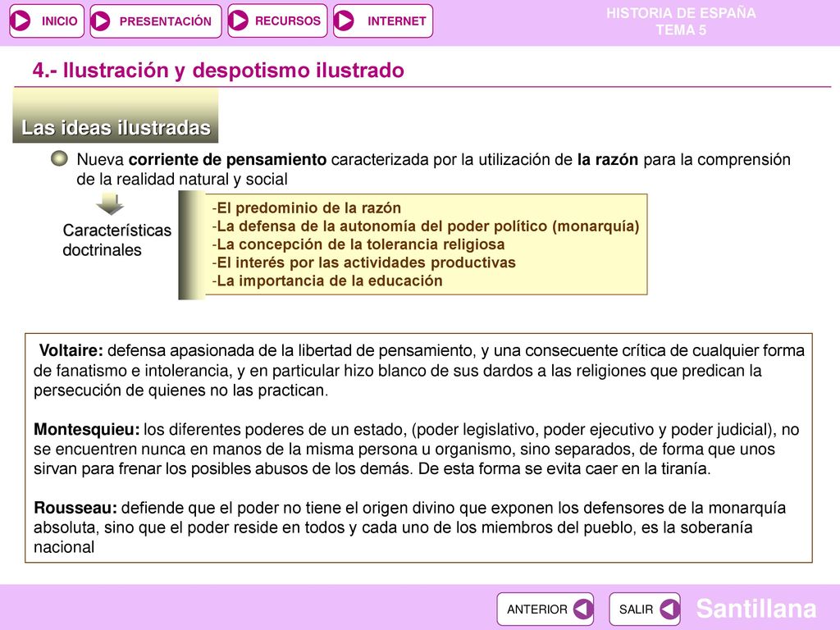Click the label 'Características doctrinales'
The height and width of the screenshot is (630, 840).
pos(116,240)
